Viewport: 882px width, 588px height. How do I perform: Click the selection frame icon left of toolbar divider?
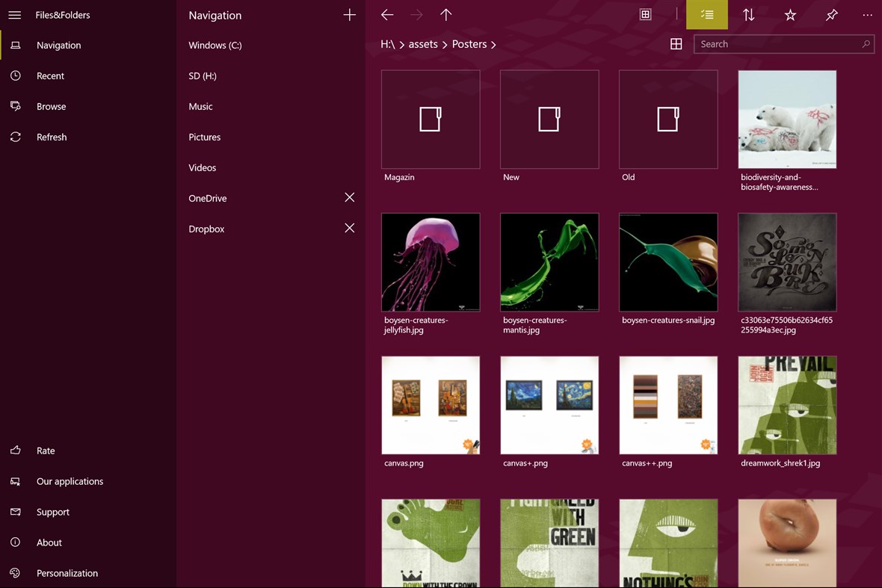[646, 13]
